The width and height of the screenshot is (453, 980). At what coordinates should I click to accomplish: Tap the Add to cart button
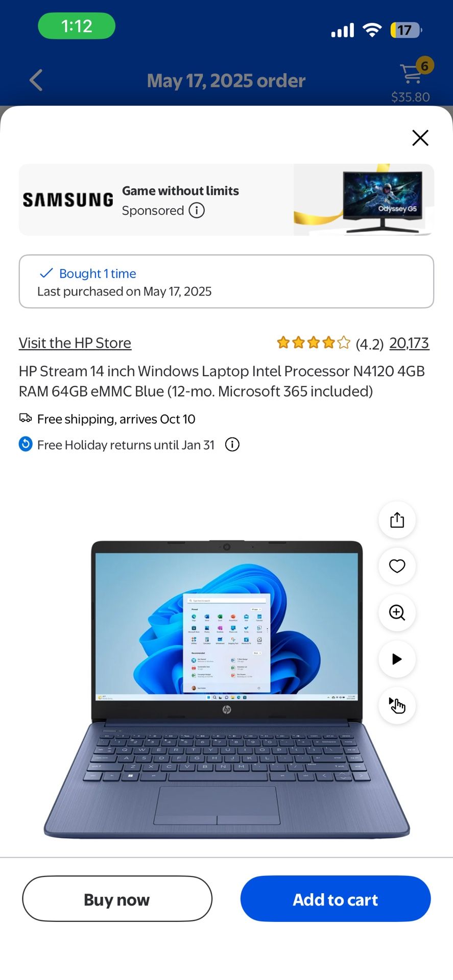tap(336, 899)
